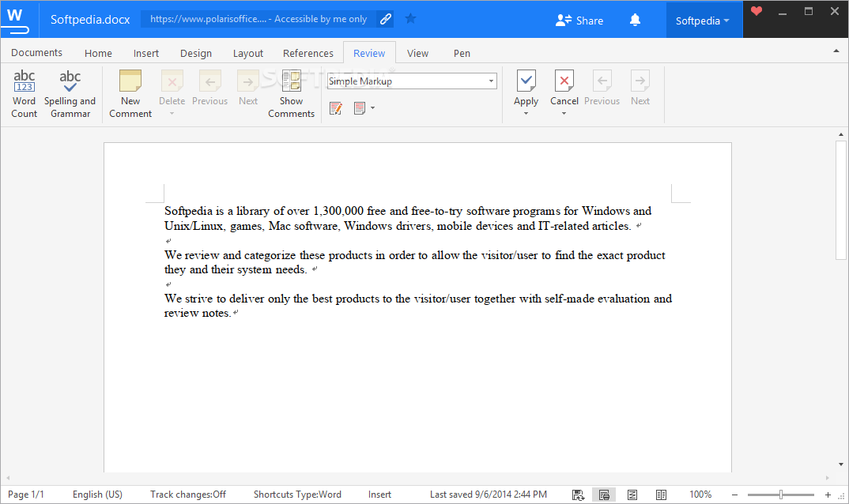The height and width of the screenshot is (504, 849).
Task: Insert a New Comment
Action: point(130,94)
